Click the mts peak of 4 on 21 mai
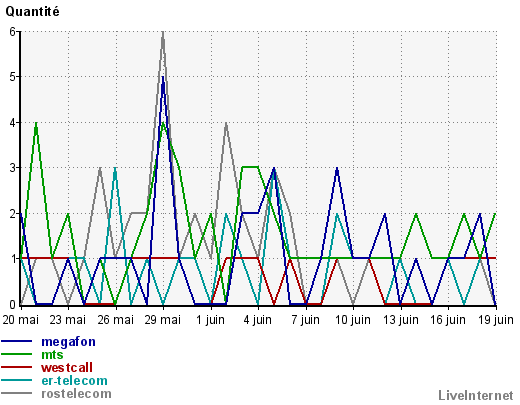Image resolution: width=520 pixels, height=405 pixels. (x=36, y=123)
